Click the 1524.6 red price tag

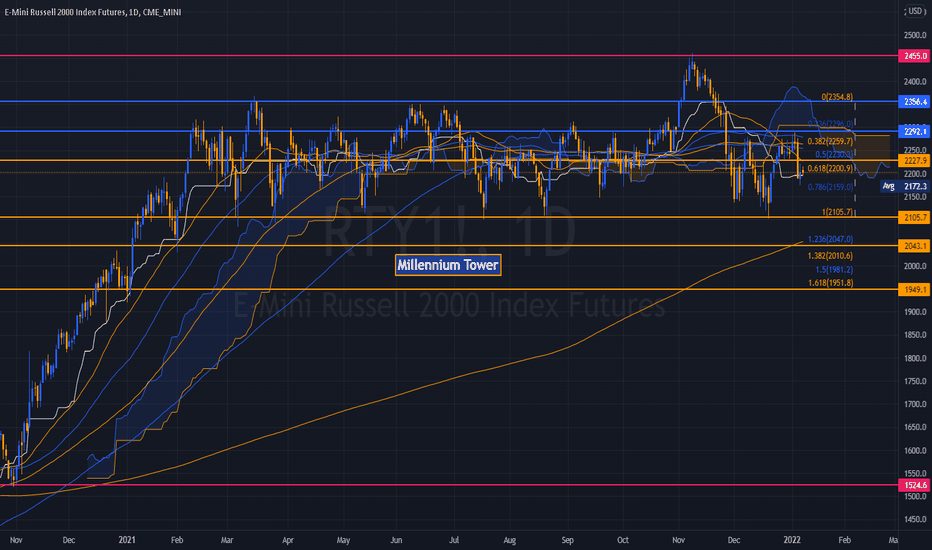[915, 485]
